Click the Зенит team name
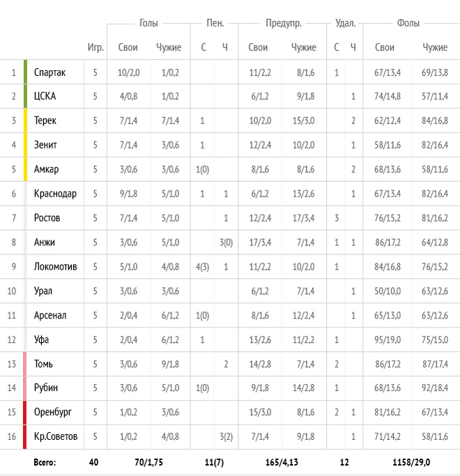 pyautogui.click(x=45, y=145)
